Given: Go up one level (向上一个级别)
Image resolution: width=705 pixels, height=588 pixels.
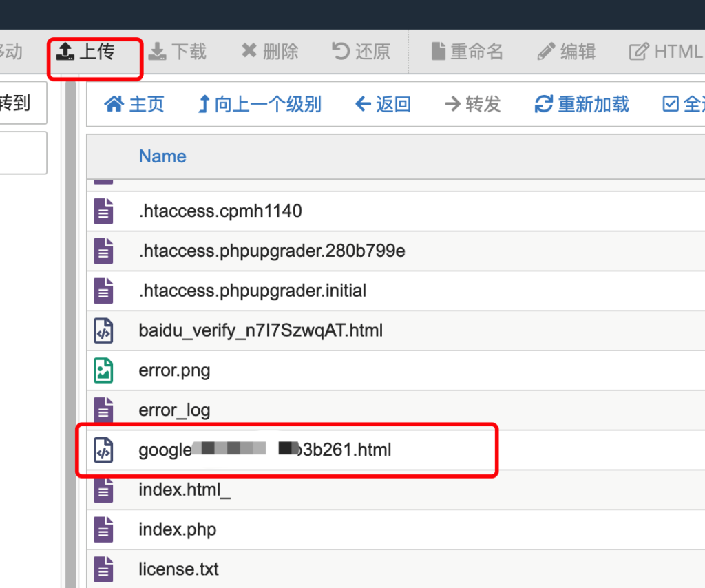Looking at the screenshot, I should point(260,104).
